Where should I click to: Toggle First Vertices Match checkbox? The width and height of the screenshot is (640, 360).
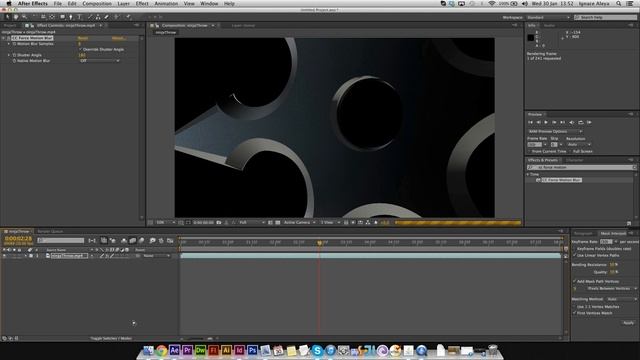click(x=575, y=313)
